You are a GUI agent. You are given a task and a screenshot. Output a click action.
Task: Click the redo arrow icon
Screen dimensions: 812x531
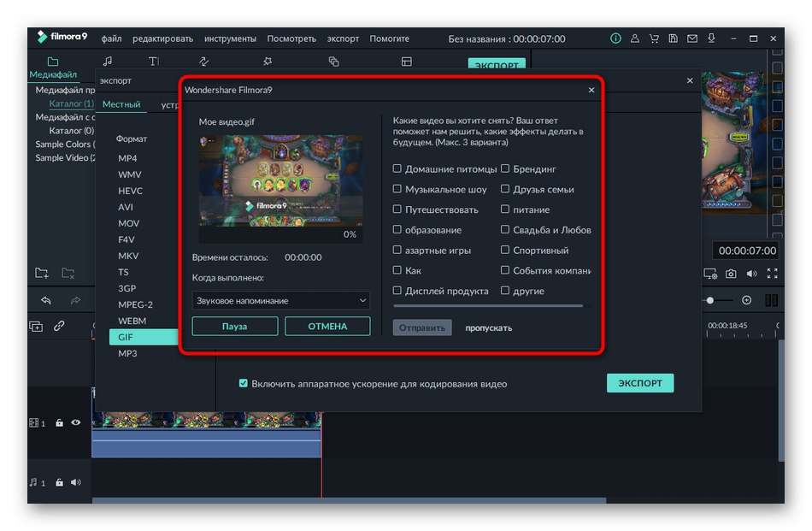click(75, 300)
